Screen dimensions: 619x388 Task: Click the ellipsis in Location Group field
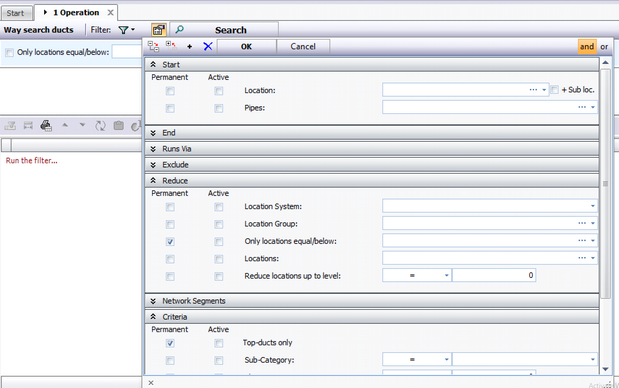(582, 223)
